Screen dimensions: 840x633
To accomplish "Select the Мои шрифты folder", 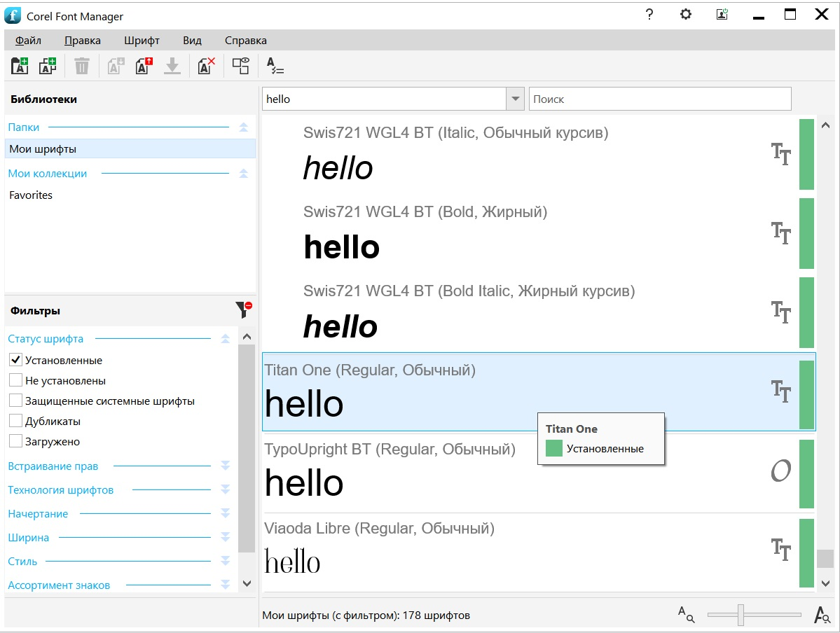I will click(130, 149).
